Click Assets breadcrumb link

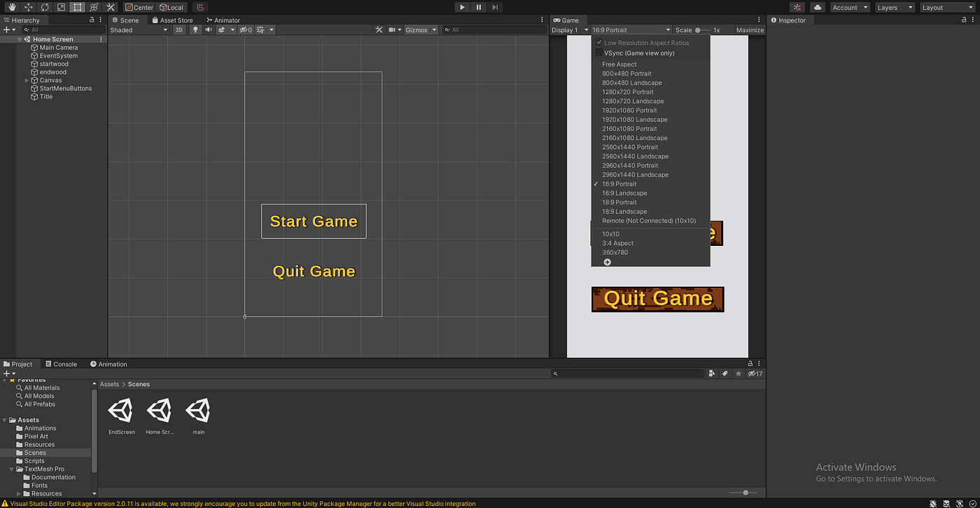click(109, 384)
